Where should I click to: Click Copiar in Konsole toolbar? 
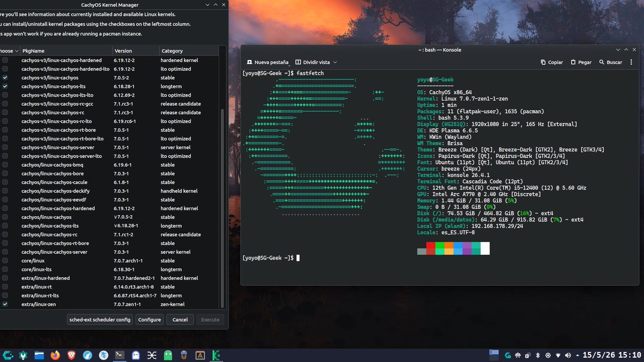[x=552, y=62]
